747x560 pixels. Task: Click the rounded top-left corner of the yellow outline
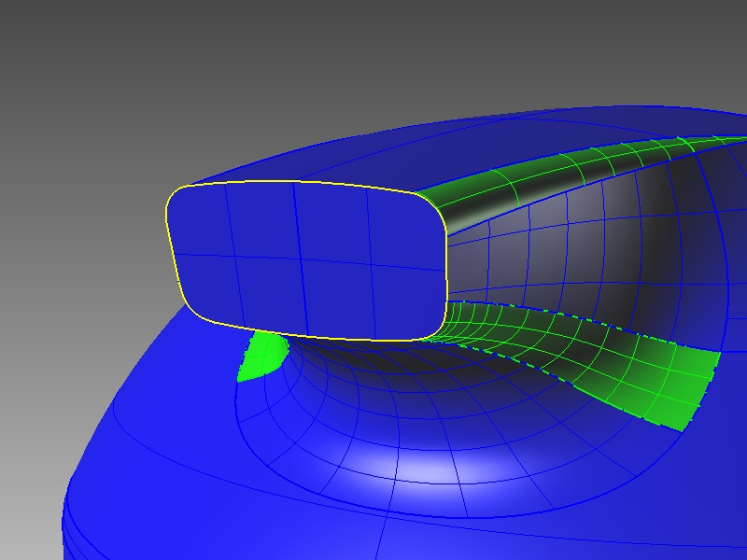(174, 196)
